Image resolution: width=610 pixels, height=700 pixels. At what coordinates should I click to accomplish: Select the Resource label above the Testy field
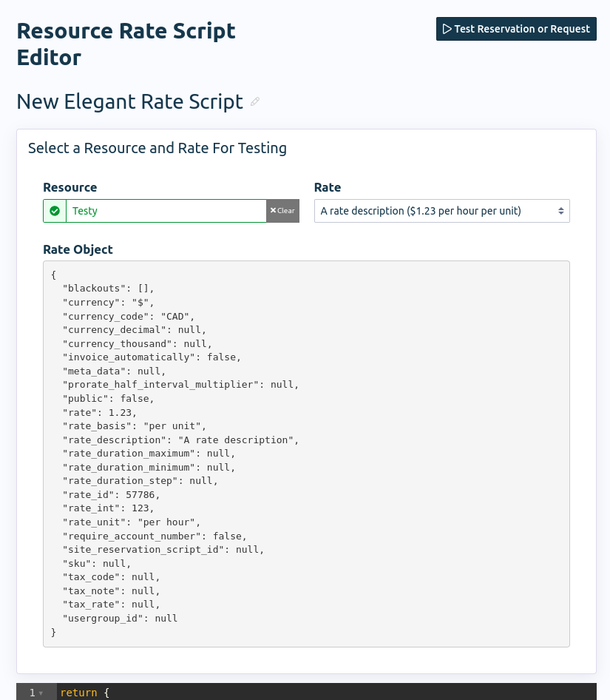point(70,187)
